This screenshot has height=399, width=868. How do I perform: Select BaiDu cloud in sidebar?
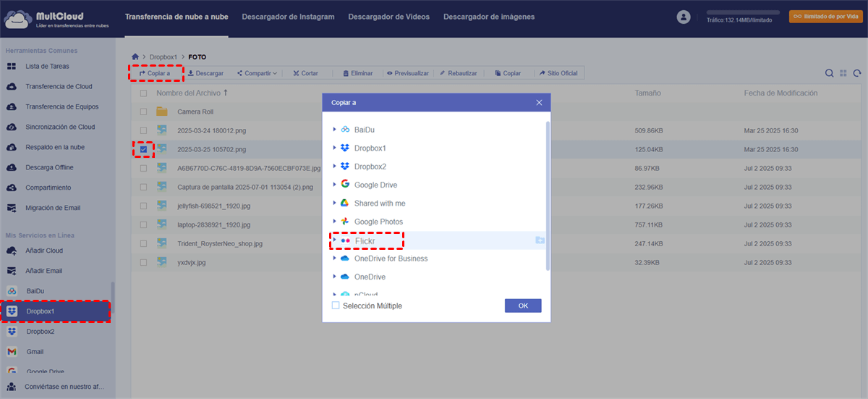point(35,291)
